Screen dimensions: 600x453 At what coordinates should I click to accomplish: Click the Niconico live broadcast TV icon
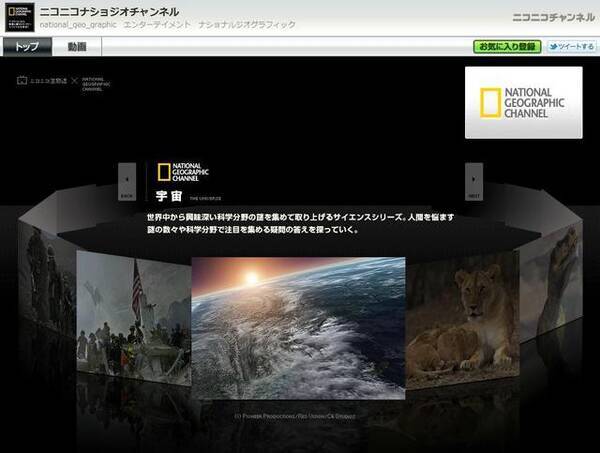pos(23,81)
